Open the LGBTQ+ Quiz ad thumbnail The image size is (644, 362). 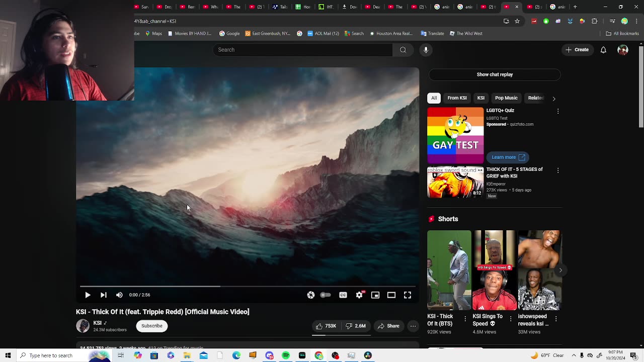click(x=455, y=135)
